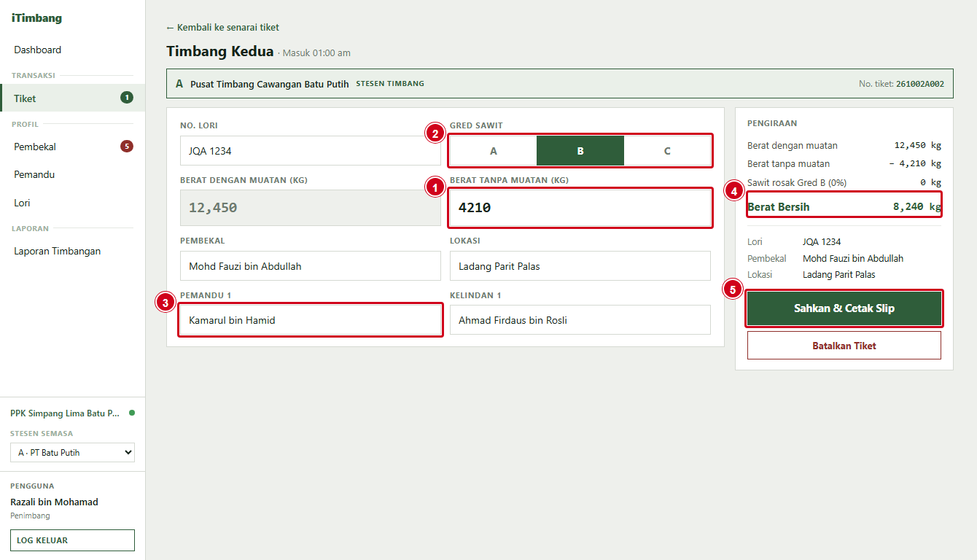Open the Lori menu item
977x560 pixels.
[x=73, y=203]
